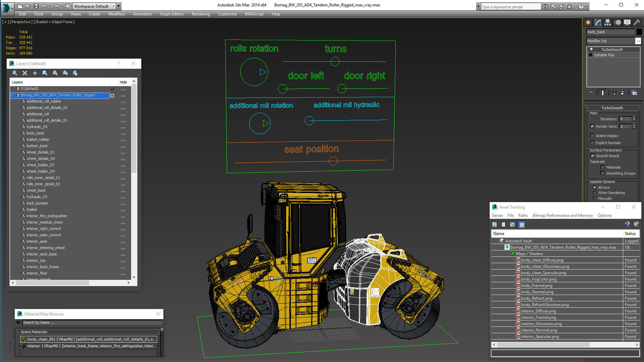Screen dimensions: 644x362
Task: Toggle Show End Result button
Action: [x=603, y=93]
